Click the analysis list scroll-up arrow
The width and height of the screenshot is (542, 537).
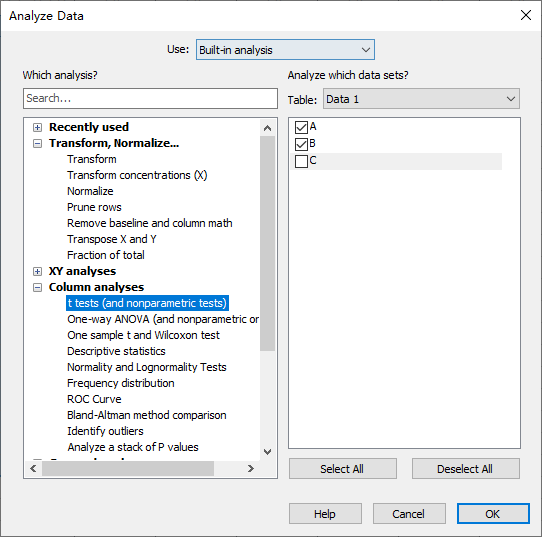(x=267, y=128)
